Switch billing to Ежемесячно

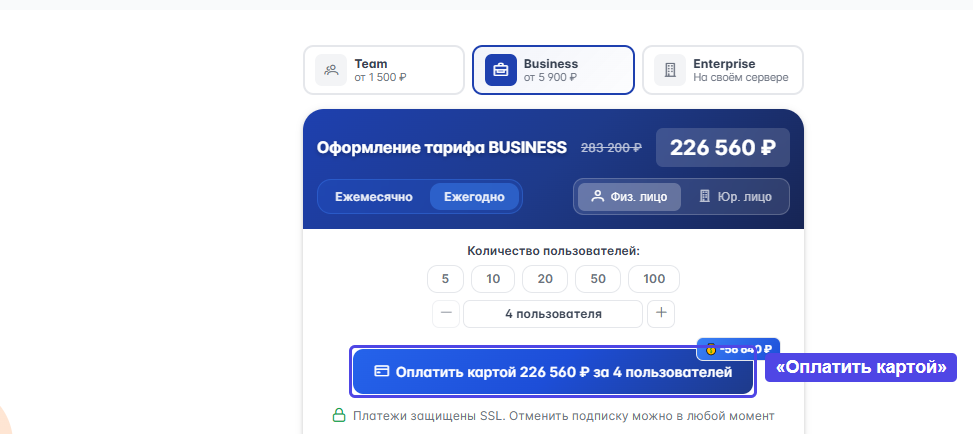(374, 197)
